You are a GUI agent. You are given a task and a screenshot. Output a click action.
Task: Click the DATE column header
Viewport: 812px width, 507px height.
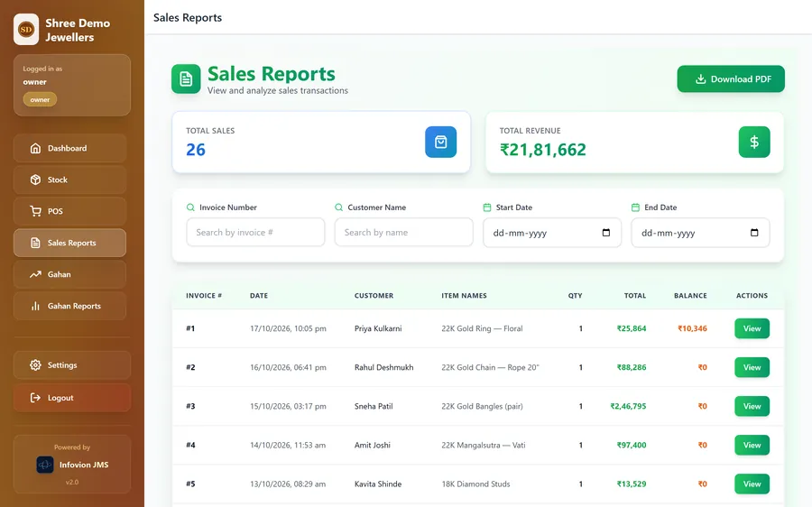[x=259, y=296]
